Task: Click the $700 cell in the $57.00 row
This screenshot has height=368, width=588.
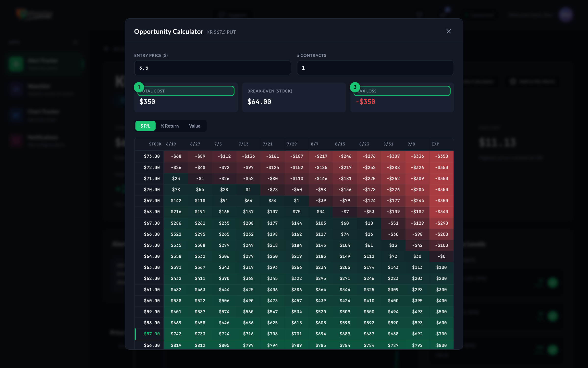Action: pos(441,334)
